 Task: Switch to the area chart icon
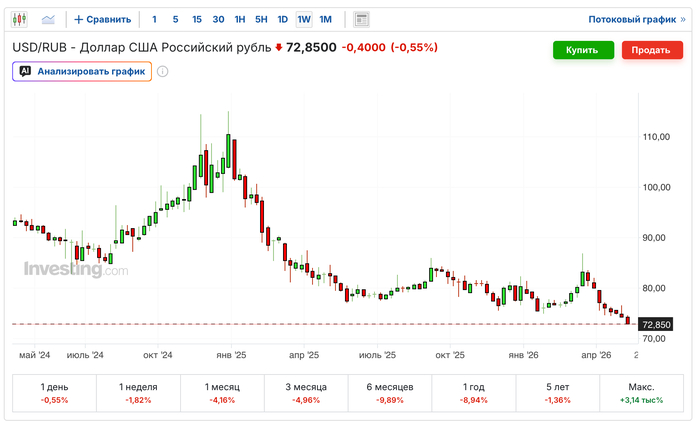[x=48, y=19]
